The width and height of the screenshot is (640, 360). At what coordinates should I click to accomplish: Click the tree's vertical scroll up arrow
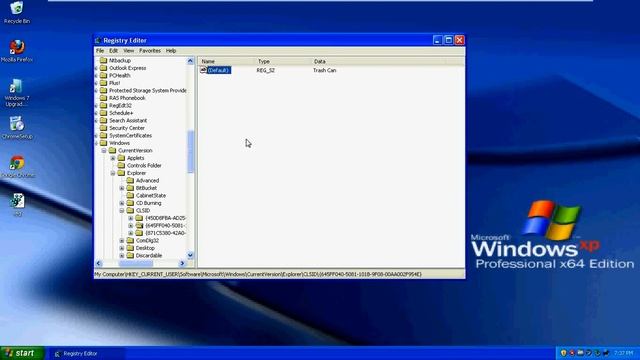190,61
